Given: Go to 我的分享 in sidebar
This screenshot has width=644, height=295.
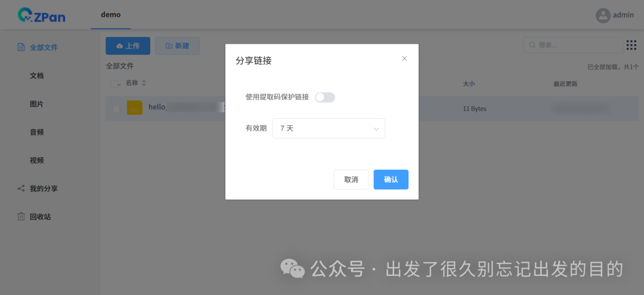Looking at the screenshot, I should (44, 189).
